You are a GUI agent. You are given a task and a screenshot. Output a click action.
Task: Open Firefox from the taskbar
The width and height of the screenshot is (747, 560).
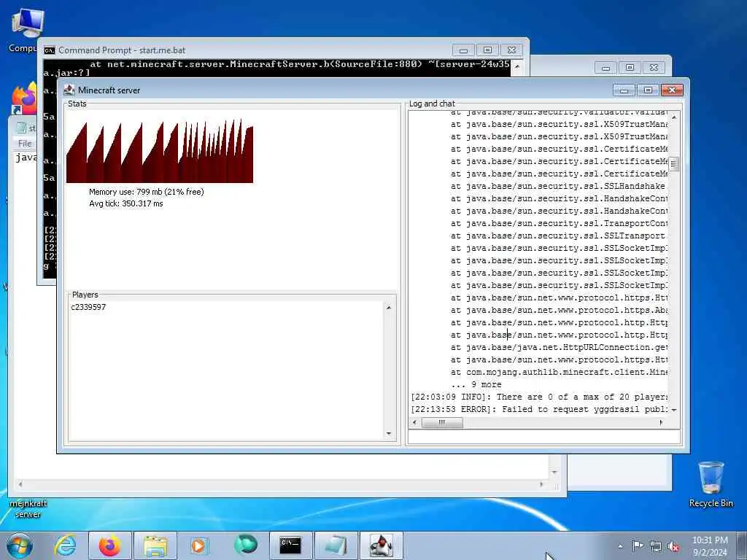pos(110,545)
